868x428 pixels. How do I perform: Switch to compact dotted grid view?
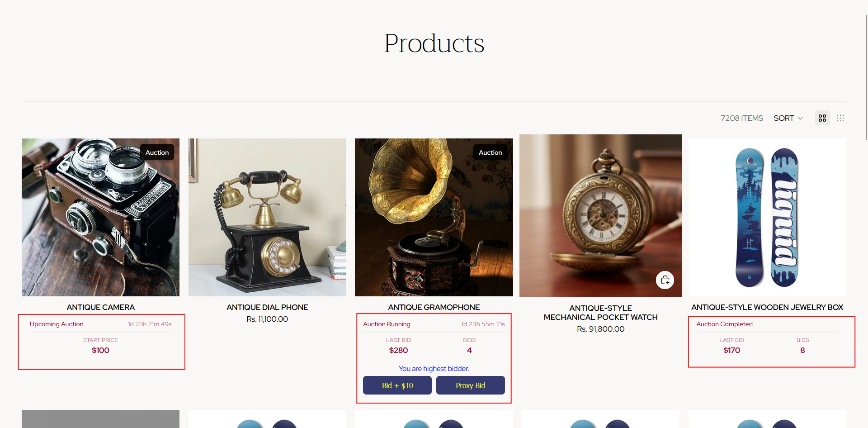tap(840, 118)
